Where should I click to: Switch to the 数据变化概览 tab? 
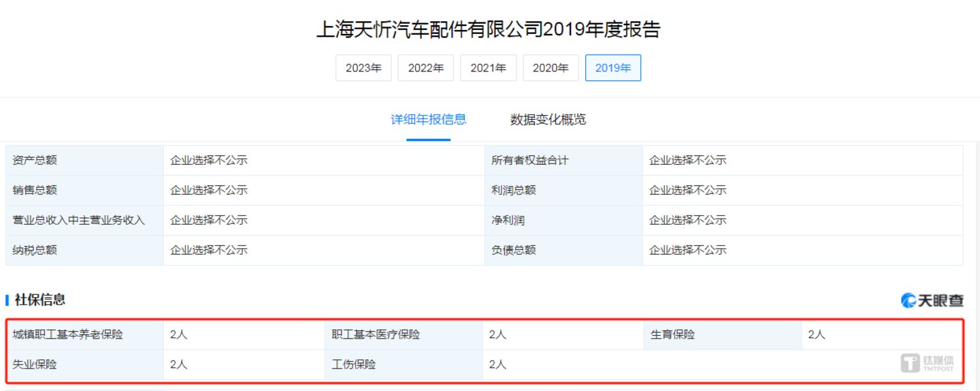(548, 120)
